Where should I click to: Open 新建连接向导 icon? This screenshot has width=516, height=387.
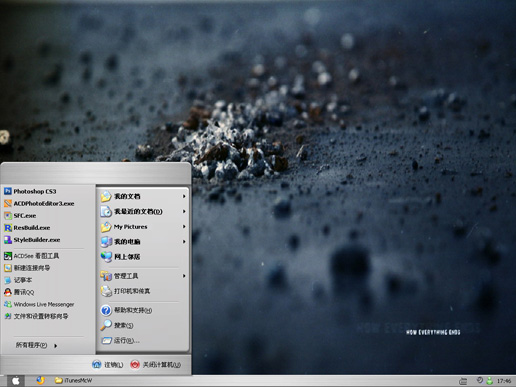point(8,268)
